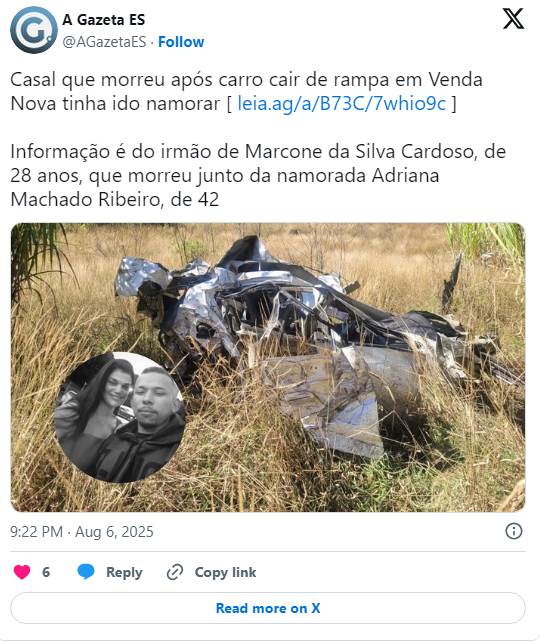Click the Copy link label

[x=226, y=572]
